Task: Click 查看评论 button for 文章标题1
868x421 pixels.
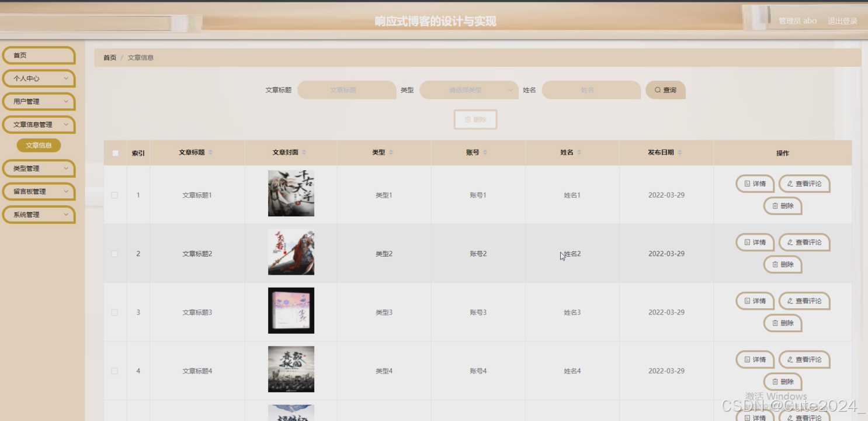Action: tap(804, 184)
